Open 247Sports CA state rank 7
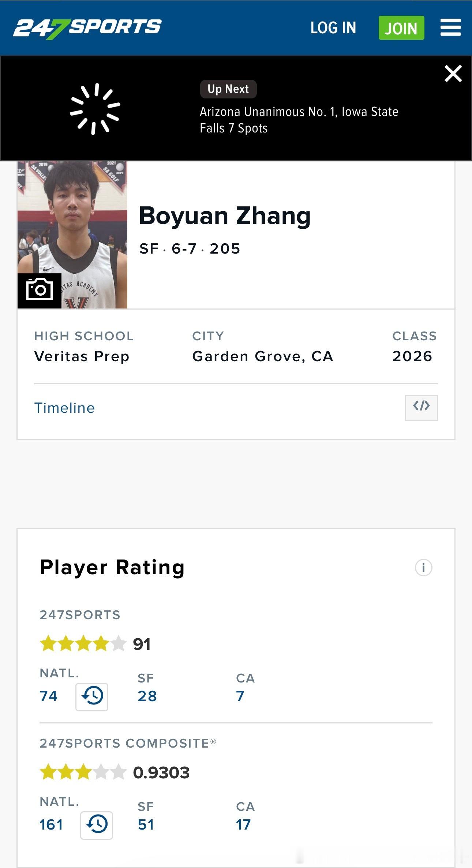 pyautogui.click(x=240, y=696)
